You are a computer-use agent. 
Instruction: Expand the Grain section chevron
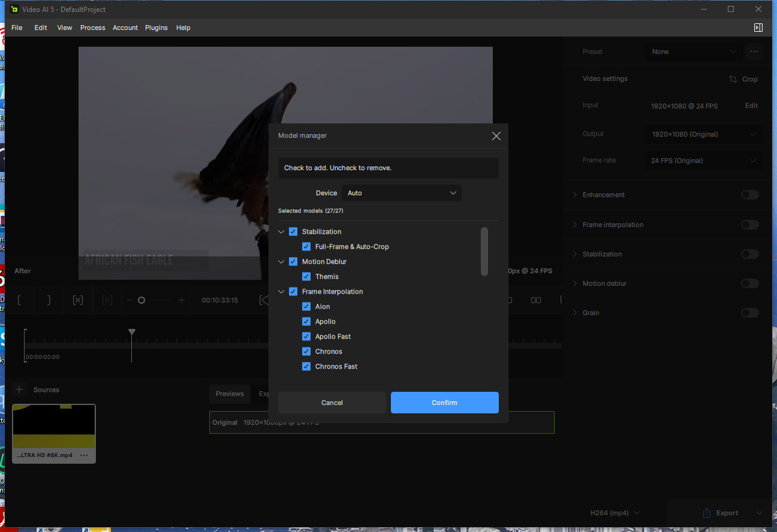pyautogui.click(x=574, y=313)
